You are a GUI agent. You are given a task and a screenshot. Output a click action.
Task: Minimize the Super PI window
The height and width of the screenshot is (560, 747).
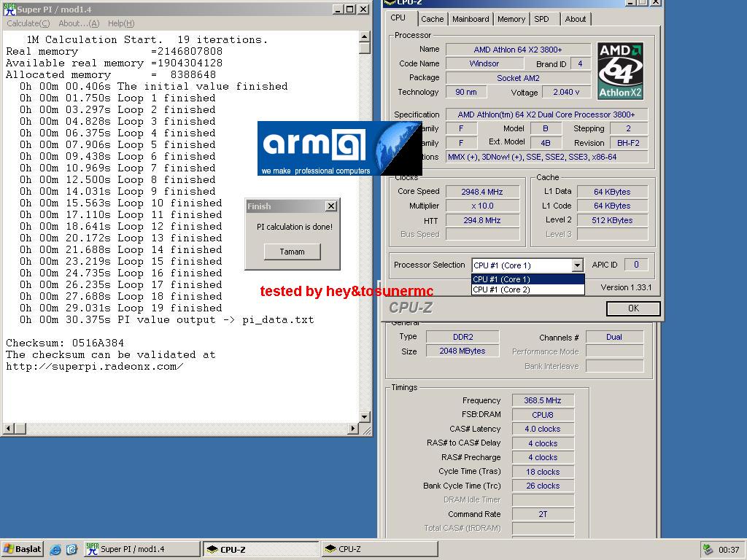pos(338,9)
